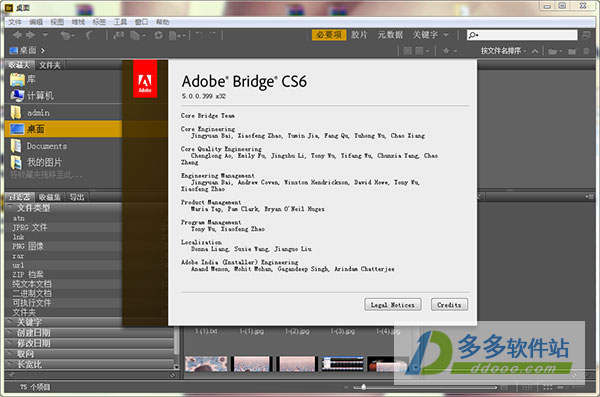Open the 窗口 menu
This screenshot has width=600, height=397.
(141, 22)
